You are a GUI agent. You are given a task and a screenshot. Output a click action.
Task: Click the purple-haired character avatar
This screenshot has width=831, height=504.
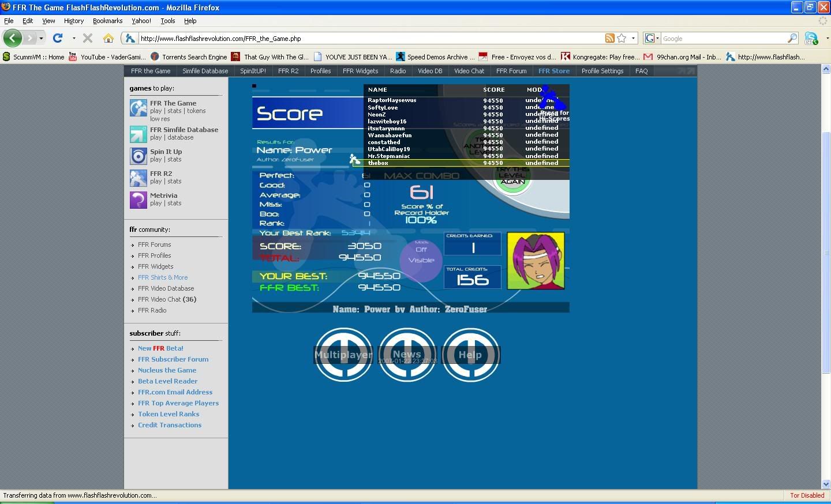(536, 261)
